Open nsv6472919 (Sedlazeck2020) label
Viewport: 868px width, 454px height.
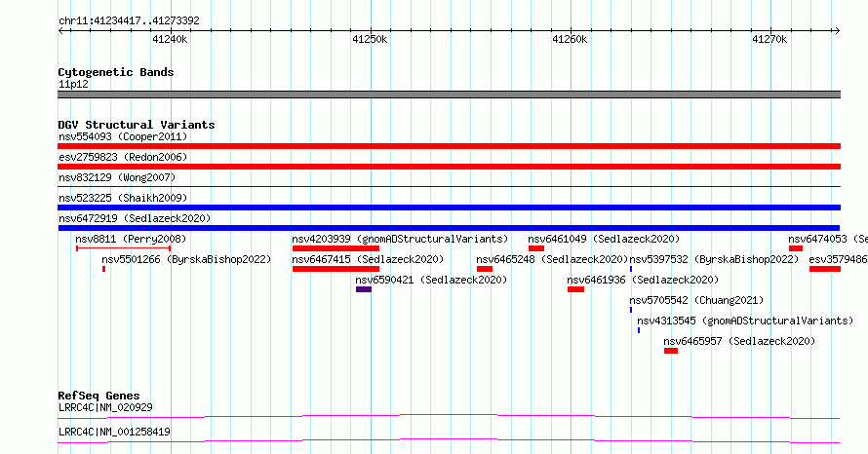(x=135, y=218)
